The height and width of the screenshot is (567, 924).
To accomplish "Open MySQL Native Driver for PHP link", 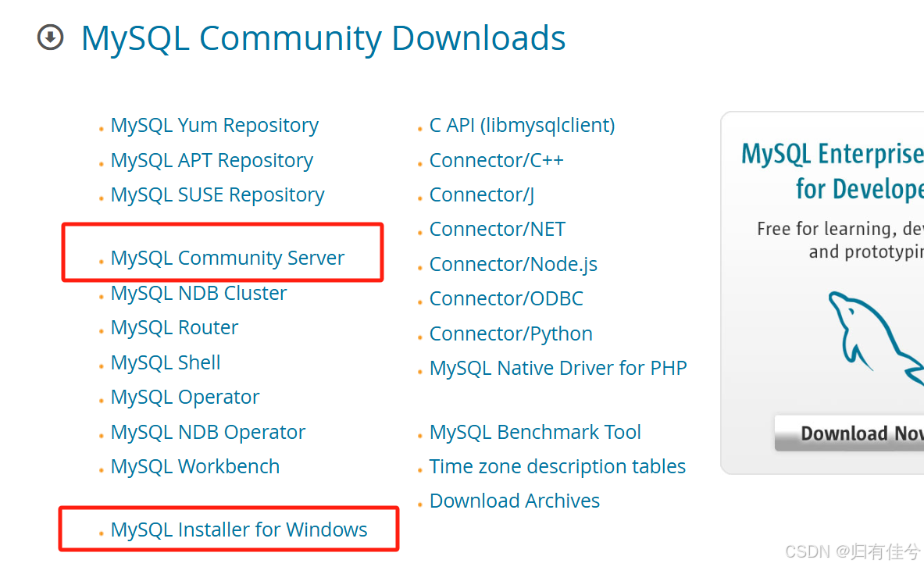I will 558,369.
